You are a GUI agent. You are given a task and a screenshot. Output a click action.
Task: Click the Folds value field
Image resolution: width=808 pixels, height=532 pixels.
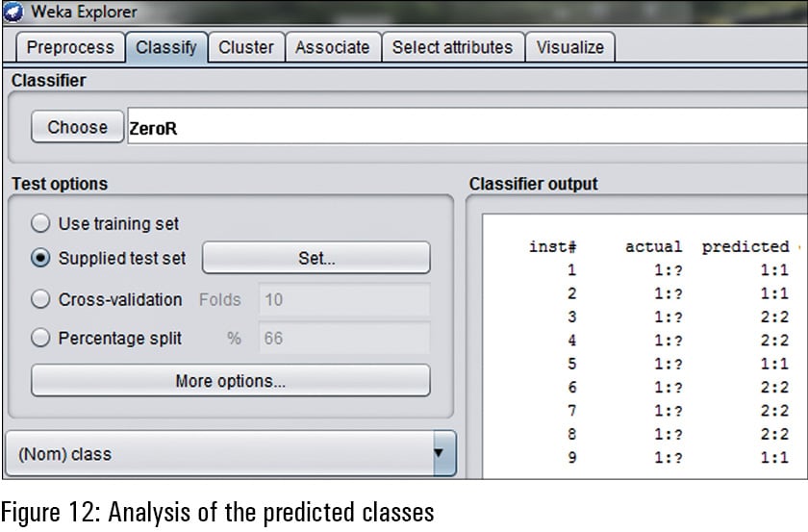point(343,299)
